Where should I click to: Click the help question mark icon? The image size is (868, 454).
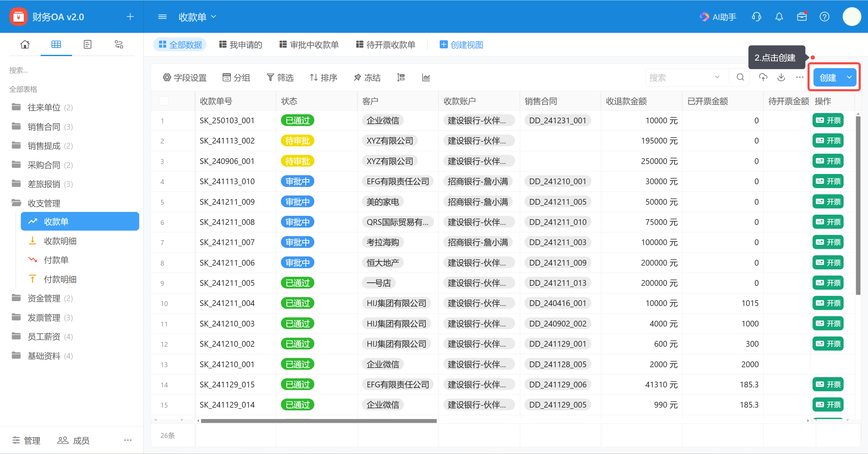click(824, 17)
